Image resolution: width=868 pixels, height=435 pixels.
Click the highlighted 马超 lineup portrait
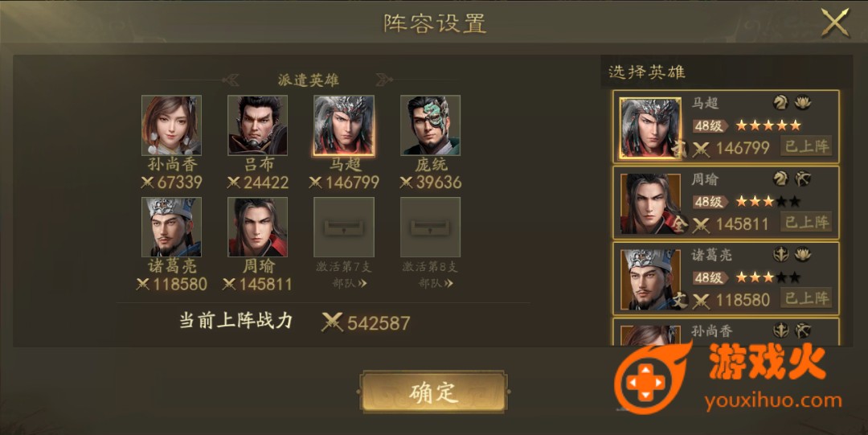pos(344,125)
